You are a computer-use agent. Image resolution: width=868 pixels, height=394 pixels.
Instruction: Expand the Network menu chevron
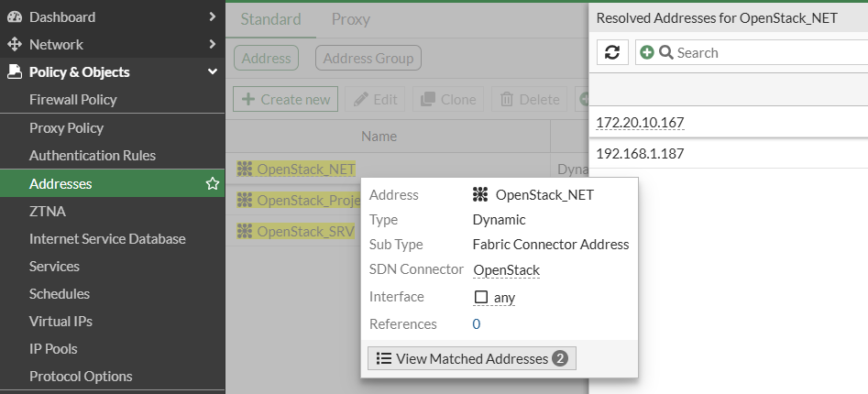coord(213,44)
